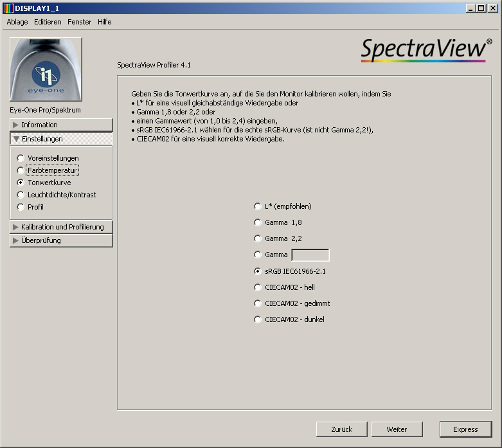The height and width of the screenshot is (448, 502).
Task: Open the Editieren menu
Action: point(48,22)
